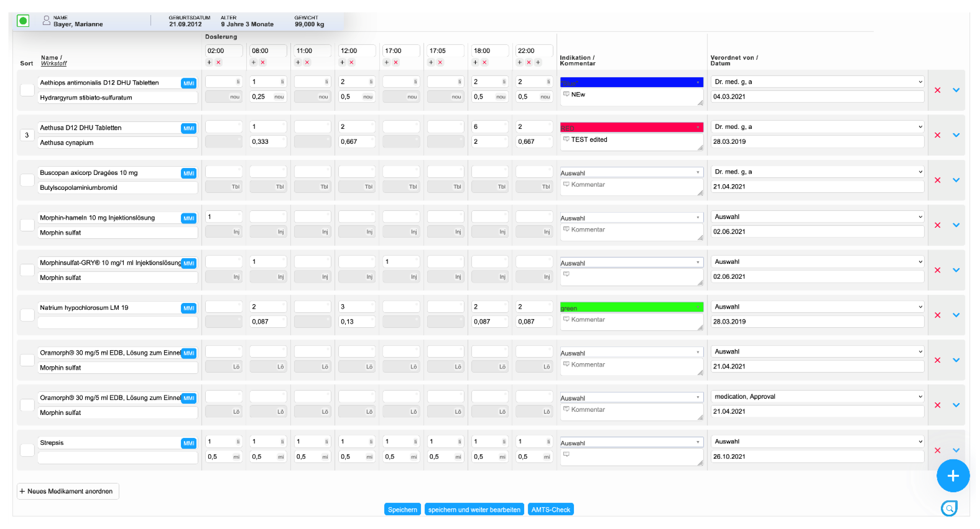Click the Speichern button

point(402,509)
